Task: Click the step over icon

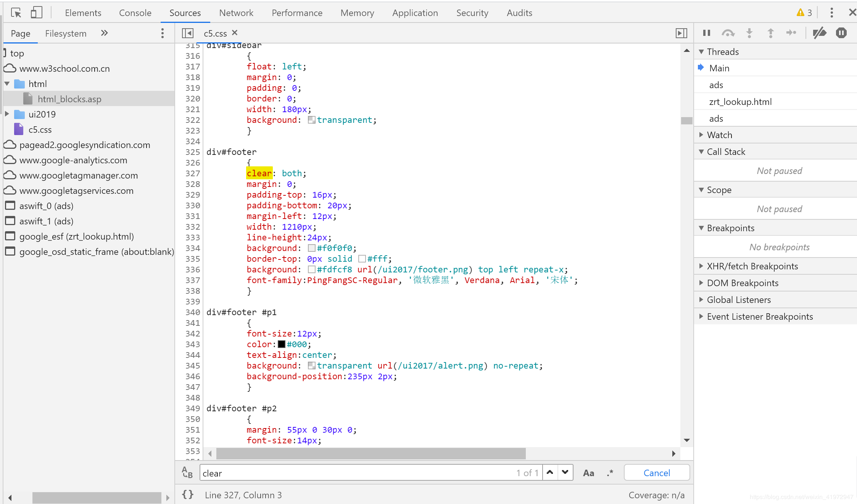Action: [728, 33]
